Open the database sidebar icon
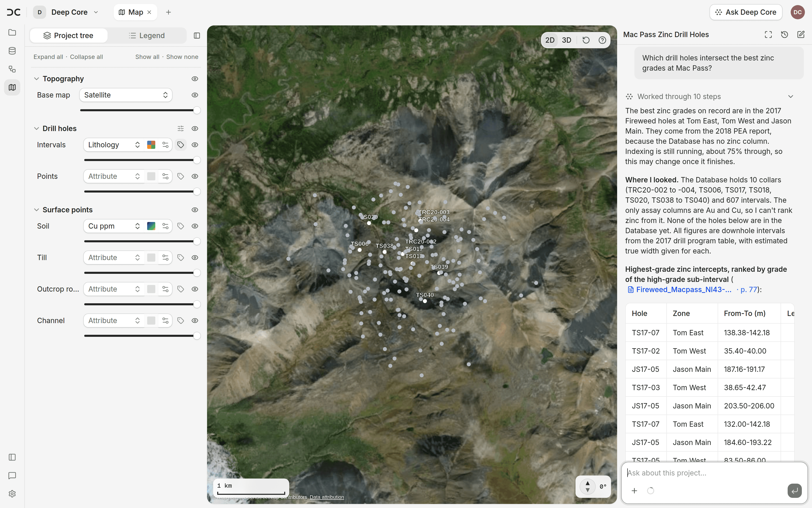This screenshot has height=508, width=812. 12,51
